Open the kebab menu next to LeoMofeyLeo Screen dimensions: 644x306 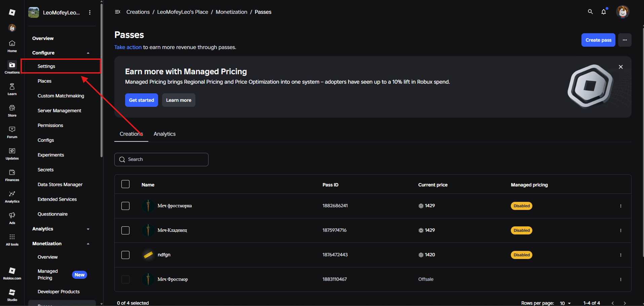(90, 12)
